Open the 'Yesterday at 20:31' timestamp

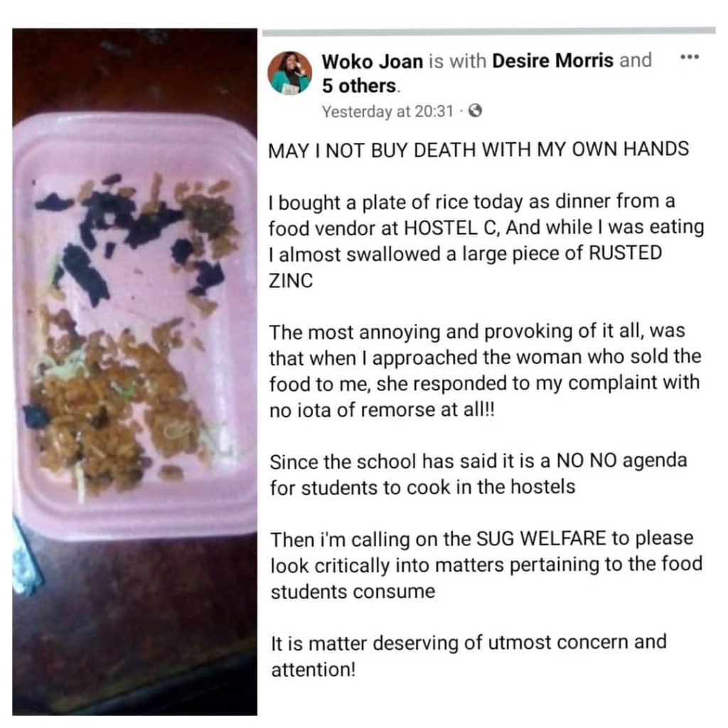tap(387, 112)
